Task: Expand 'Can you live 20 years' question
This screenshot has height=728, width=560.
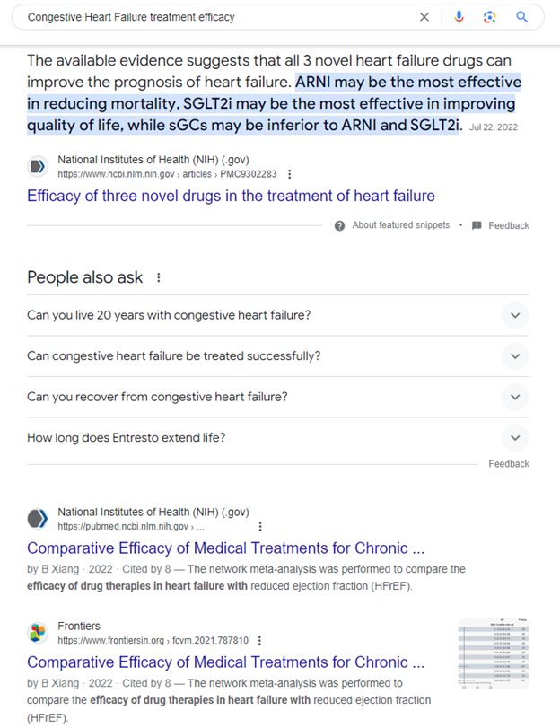Action: (514, 316)
